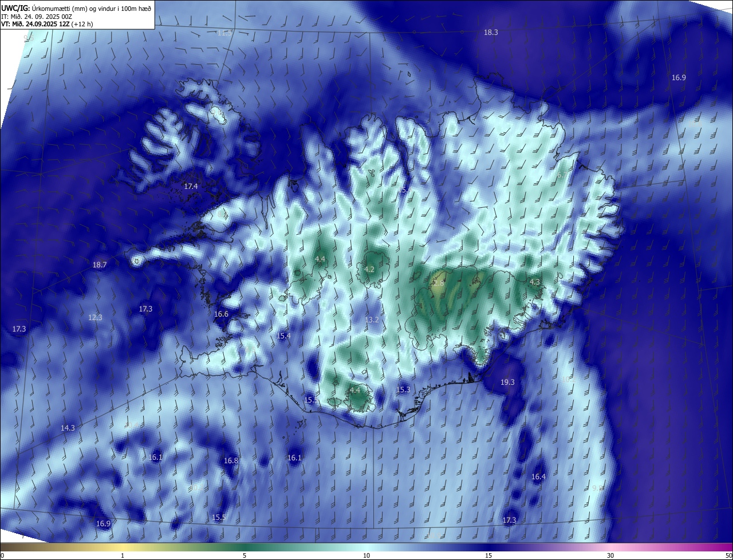733x560 pixels.
Task: Select the 15.3 value label
Action: click(403, 390)
